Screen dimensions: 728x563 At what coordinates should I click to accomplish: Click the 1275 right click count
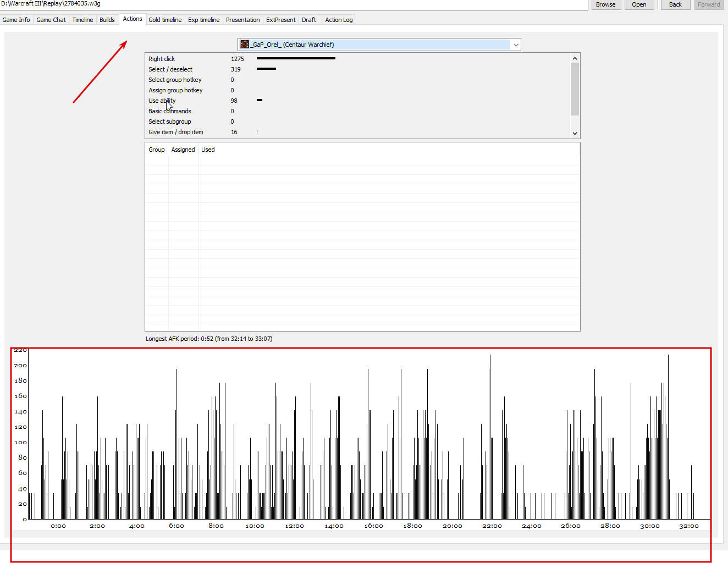click(x=238, y=59)
